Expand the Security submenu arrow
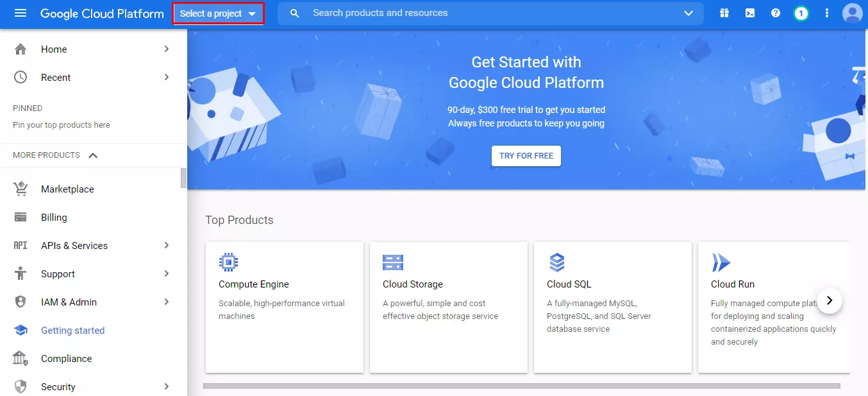 [x=167, y=386]
